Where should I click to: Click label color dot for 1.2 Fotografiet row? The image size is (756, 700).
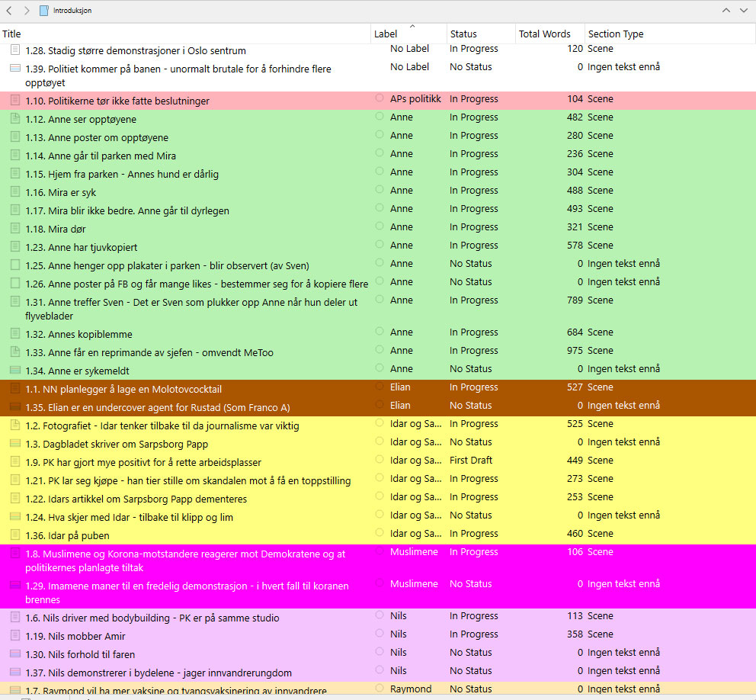click(380, 423)
